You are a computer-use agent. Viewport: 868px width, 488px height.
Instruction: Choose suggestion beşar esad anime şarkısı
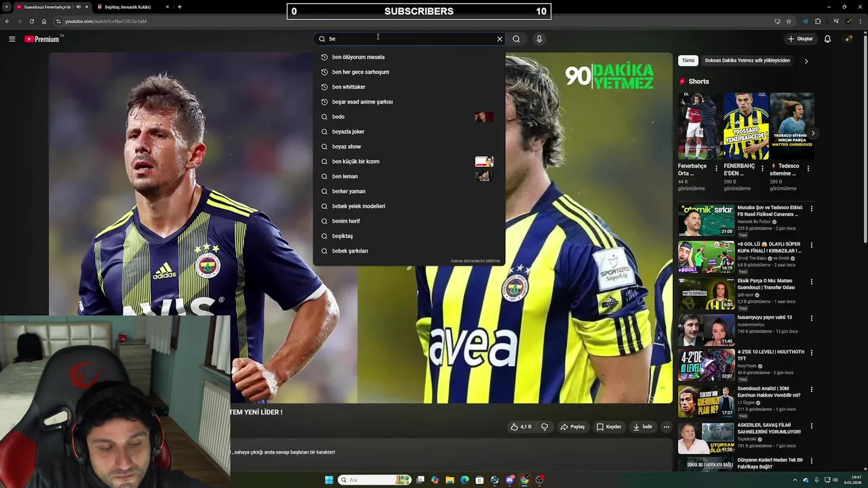coord(409,102)
